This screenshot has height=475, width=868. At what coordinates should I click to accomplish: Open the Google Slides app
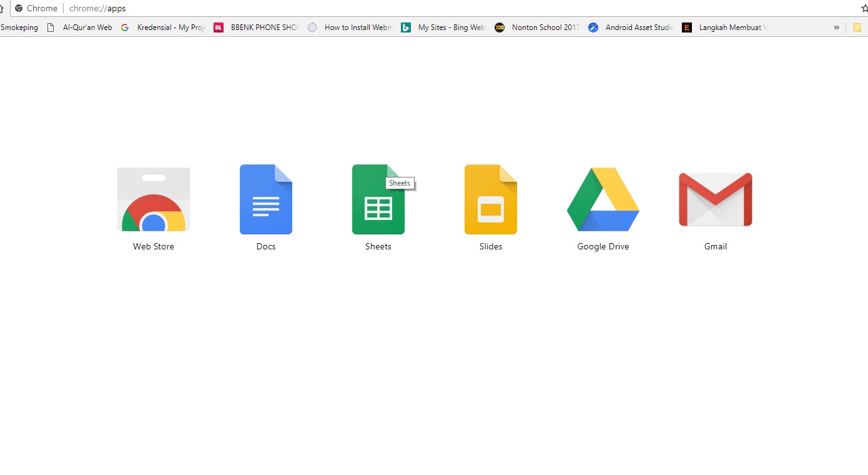coord(490,200)
